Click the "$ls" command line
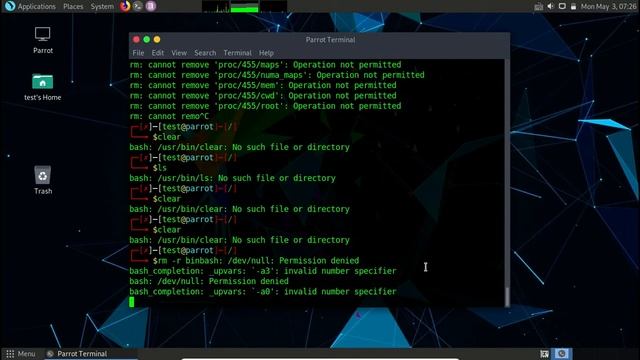 click(160, 168)
